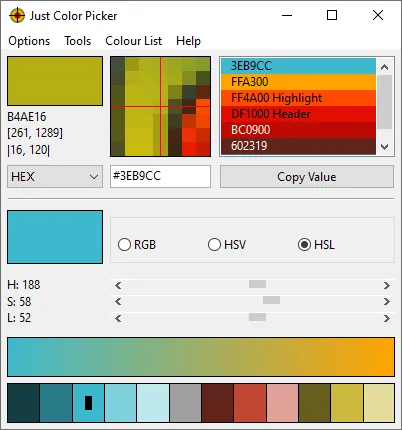Select FFA300 in the colour list
402x430 pixels.
298,82
